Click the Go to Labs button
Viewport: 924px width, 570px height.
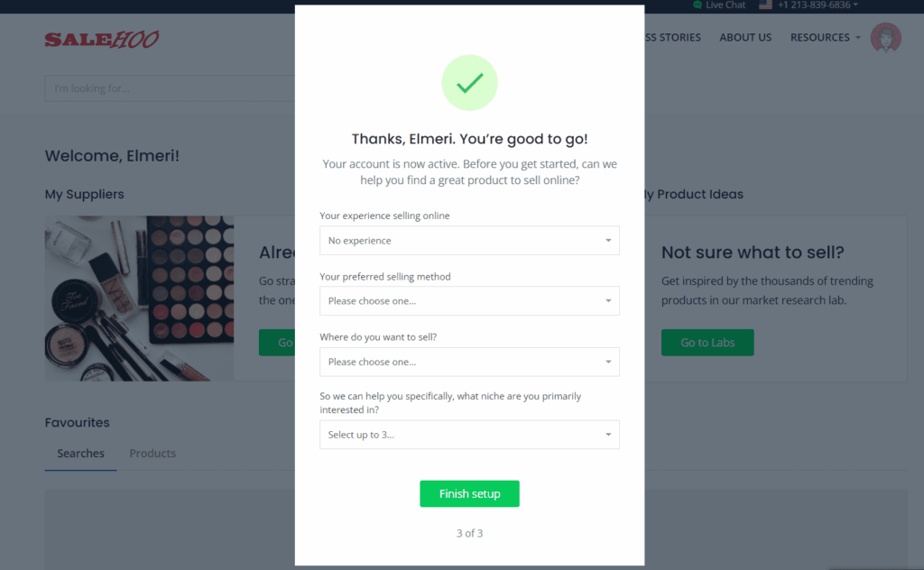[707, 342]
